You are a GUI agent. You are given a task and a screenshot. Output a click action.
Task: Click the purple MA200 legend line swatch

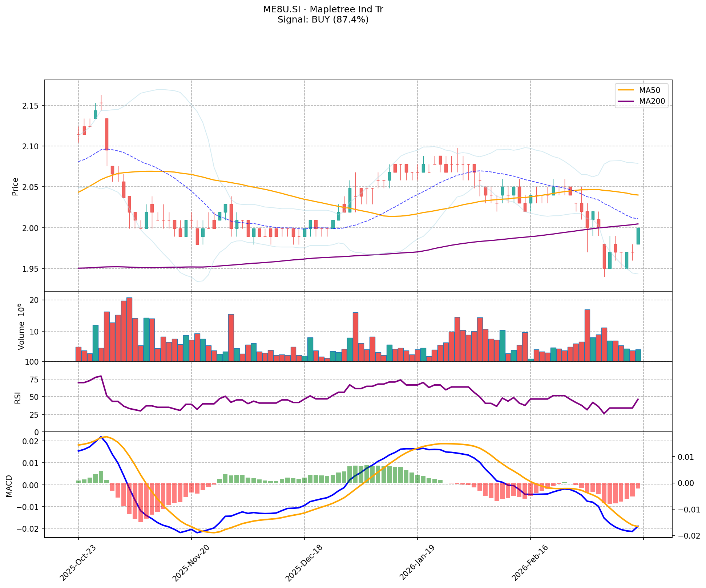(x=626, y=101)
